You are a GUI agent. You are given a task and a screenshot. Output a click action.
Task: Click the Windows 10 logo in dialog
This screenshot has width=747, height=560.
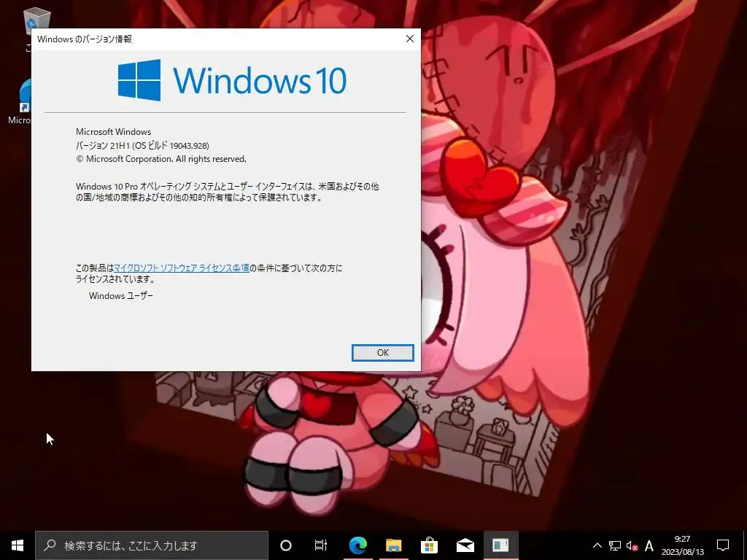click(232, 80)
